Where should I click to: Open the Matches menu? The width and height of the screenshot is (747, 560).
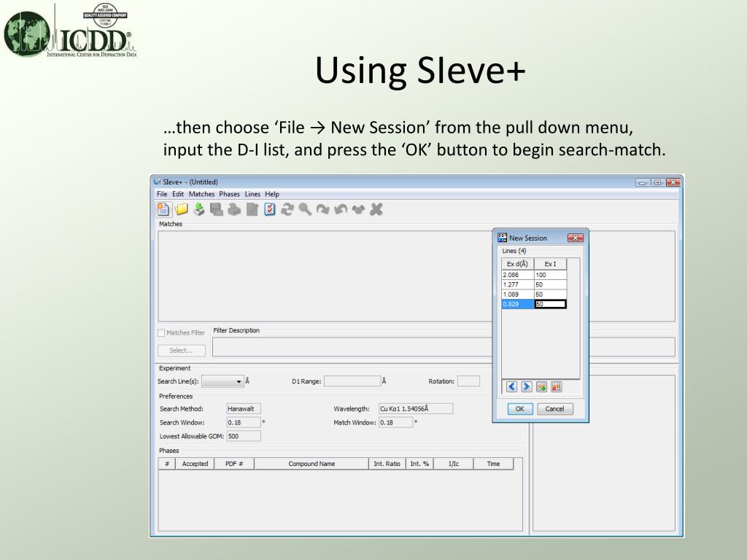coord(201,194)
